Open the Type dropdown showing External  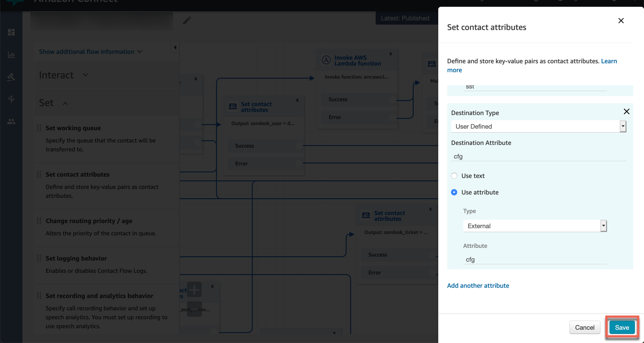click(534, 226)
